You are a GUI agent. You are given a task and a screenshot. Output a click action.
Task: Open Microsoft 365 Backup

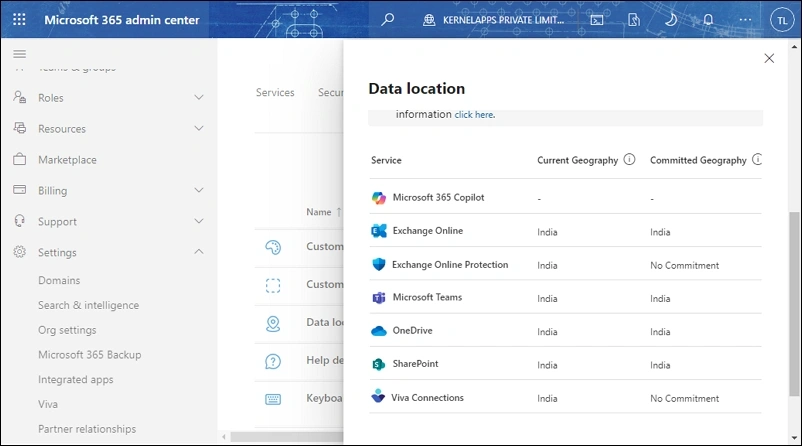90,354
